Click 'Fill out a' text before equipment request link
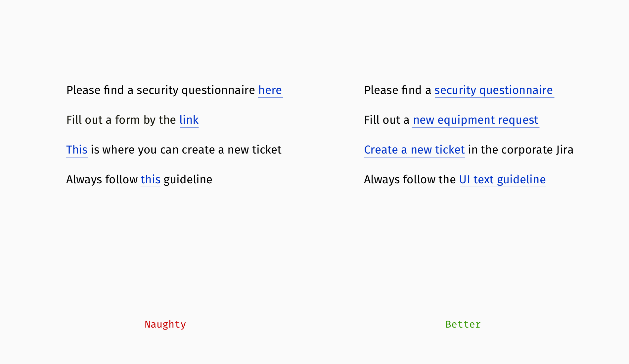This screenshot has width=629, height=364. tap(387, 120)
